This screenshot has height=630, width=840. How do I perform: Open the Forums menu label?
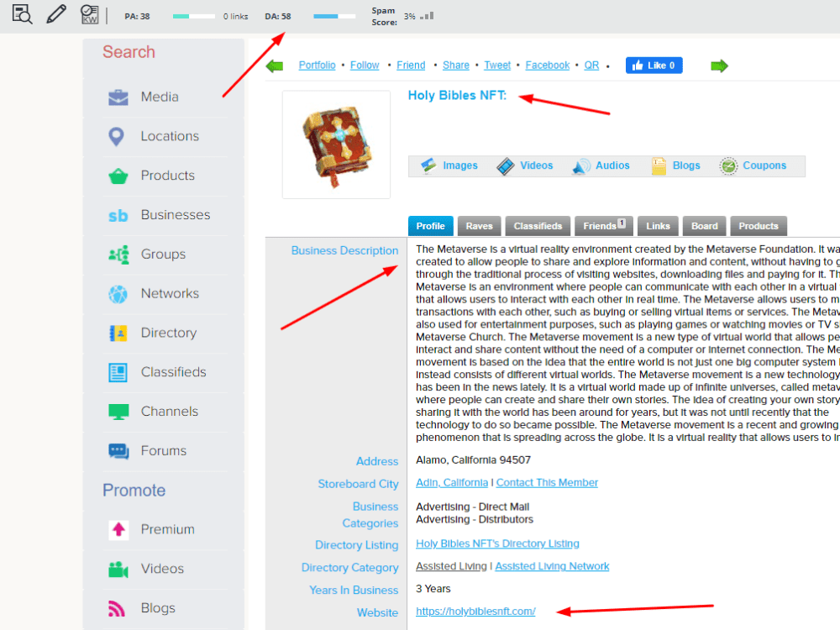(164, 450)
